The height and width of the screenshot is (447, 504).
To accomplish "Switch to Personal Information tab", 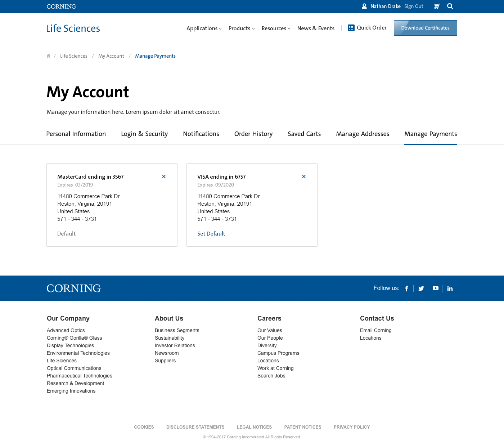I will (x=76, y=134).
